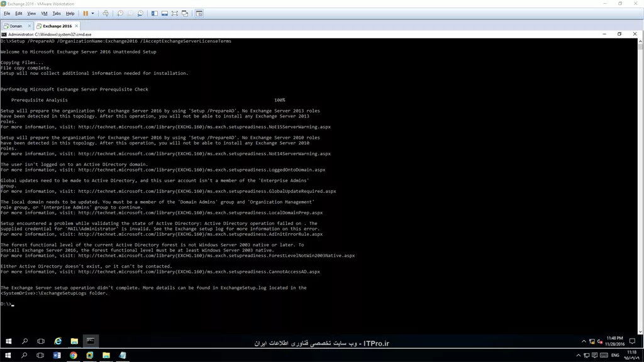This screenshot has height=362, width=644.
Task: Open the Tabs menu
Action: 57,14
